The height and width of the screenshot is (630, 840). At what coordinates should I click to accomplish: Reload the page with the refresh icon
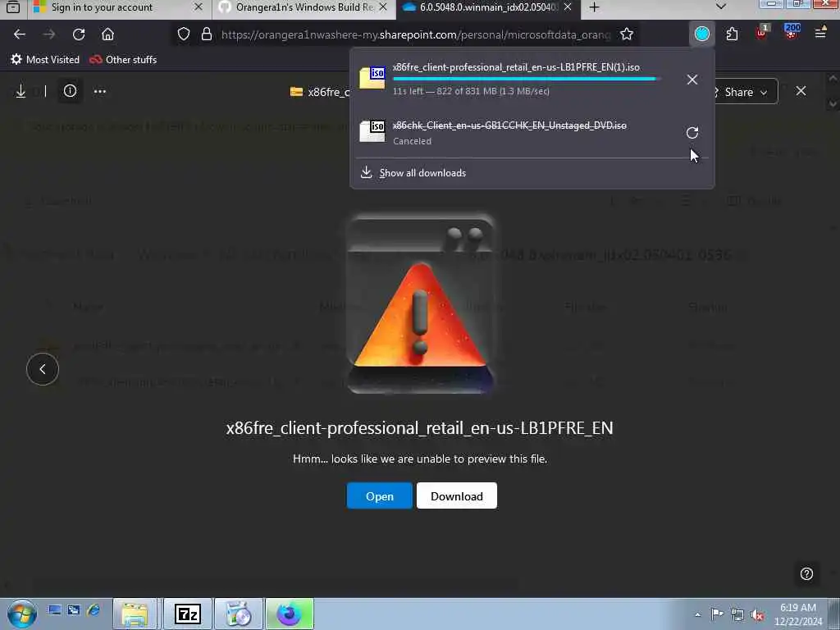79,34
